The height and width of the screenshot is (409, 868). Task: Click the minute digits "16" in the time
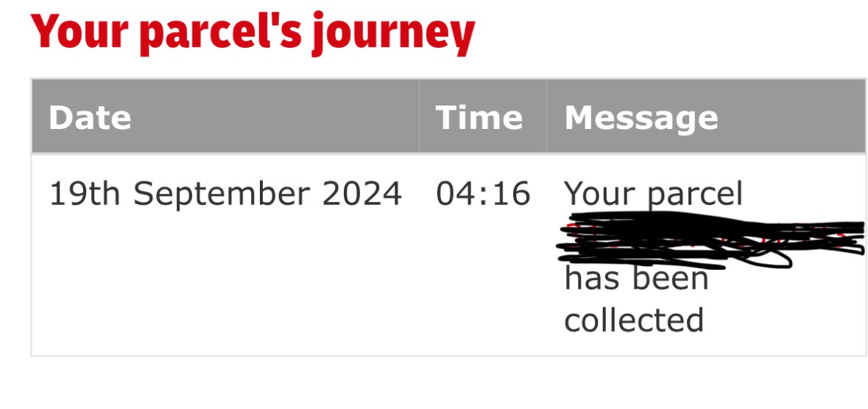(x=512, y=194)
